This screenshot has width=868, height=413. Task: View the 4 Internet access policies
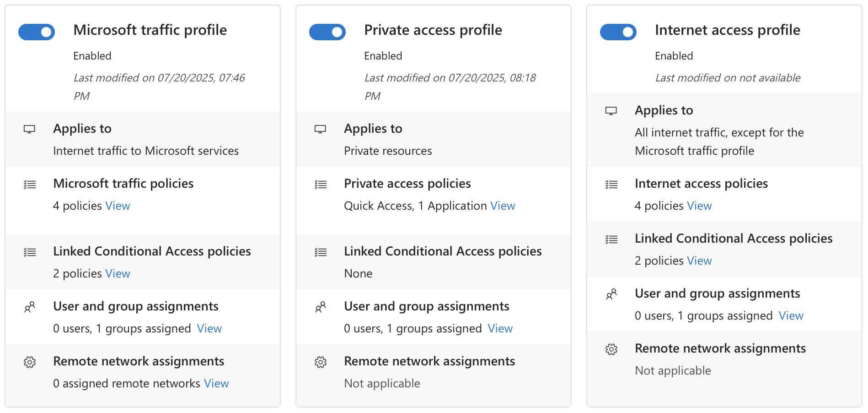(x=699, y=206)
